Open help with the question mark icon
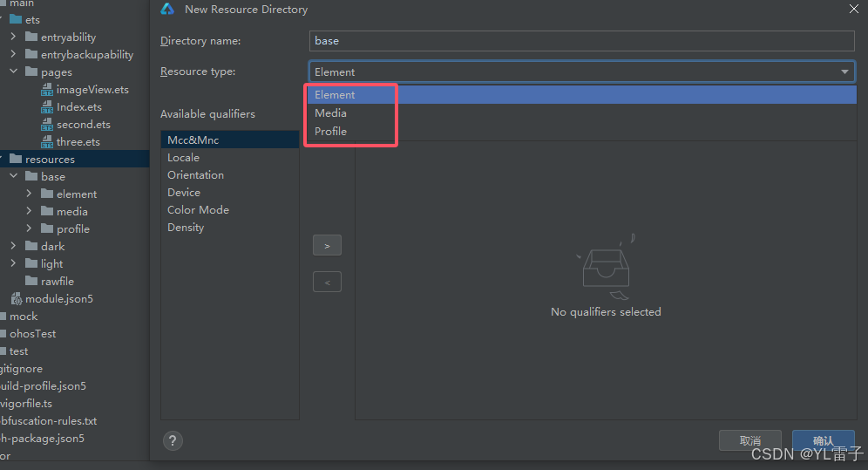 173,440
